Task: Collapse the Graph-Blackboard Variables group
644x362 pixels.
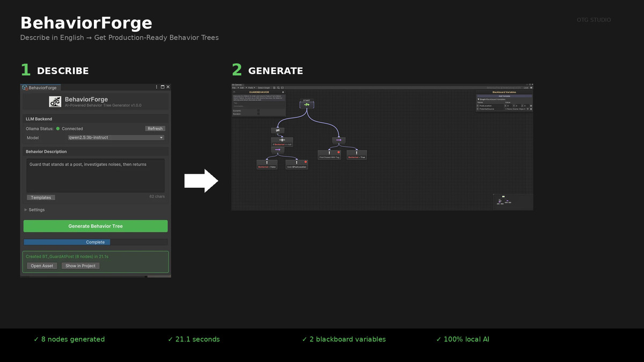Action: click(479, 99)
